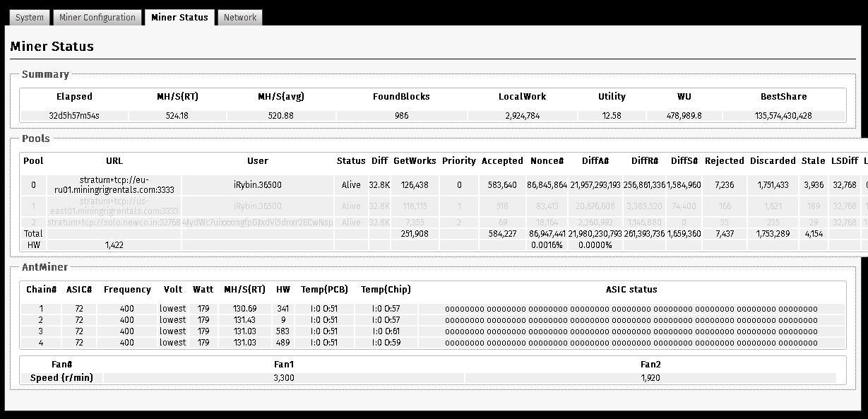Click chain 1 ASIC status row
Viewport: 868px width, 419px height.
pyautogui.click(x=631, y=309)
